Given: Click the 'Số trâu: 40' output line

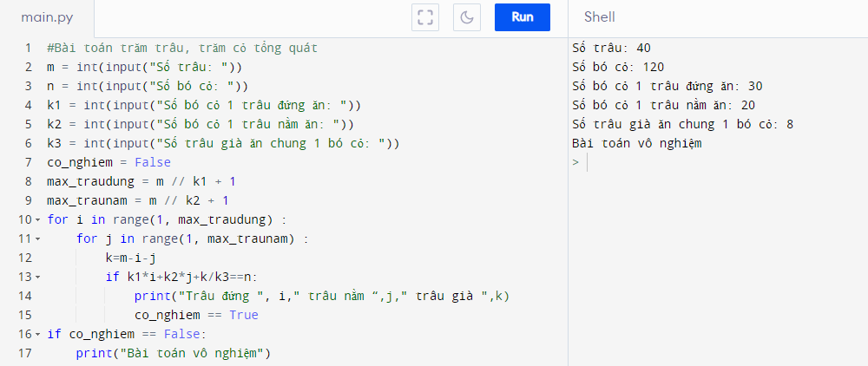Looking at the screenshot, I should 611,48.
